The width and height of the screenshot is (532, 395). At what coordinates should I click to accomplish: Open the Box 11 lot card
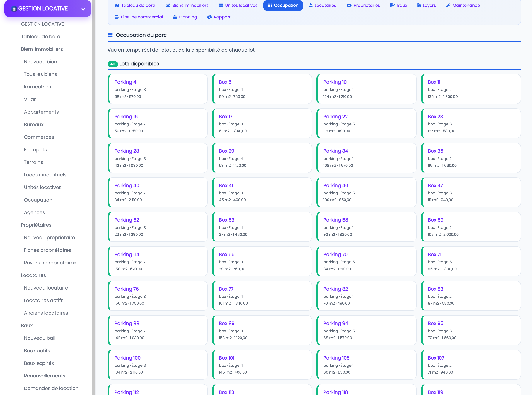click(471, 89)
